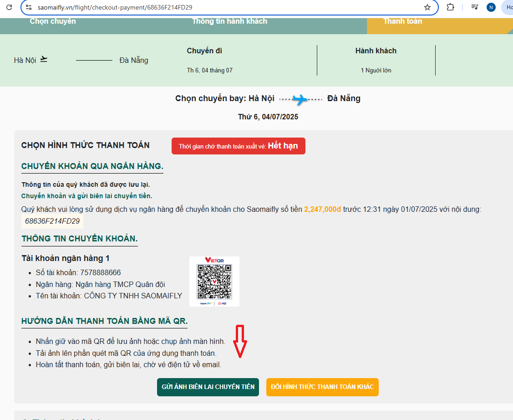Bookmark this page with the star icon
Screen dimensions: 513x420
click(x=427, y=7)
